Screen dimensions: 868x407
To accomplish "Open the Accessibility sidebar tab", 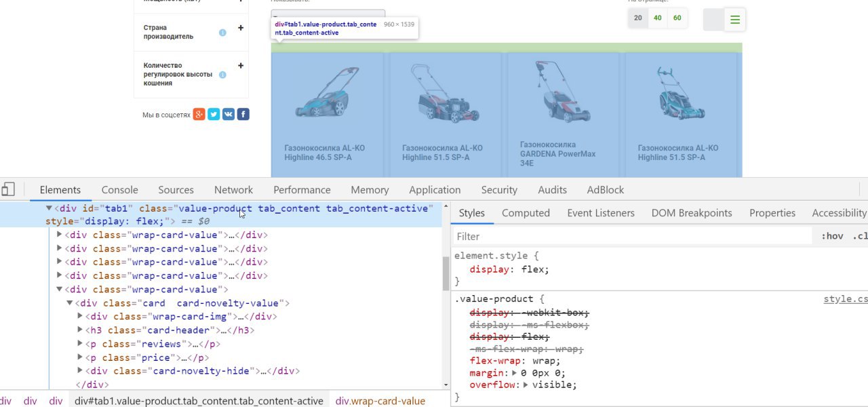I will click(x=840, y=213).
